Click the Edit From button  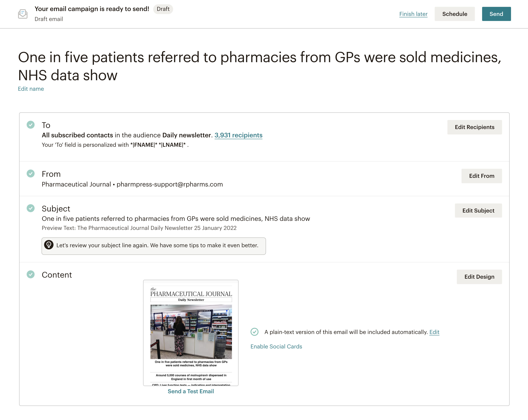[x=481, y=176]
